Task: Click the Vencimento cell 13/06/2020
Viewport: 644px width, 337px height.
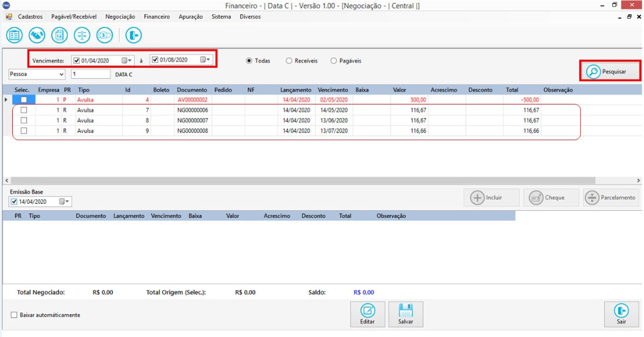Action: (334, 120)
